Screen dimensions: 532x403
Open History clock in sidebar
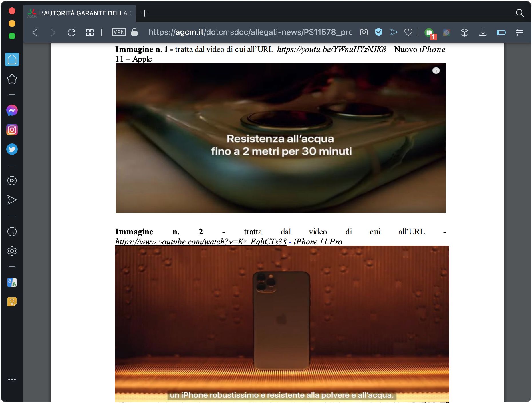click(x=12, y=232)
